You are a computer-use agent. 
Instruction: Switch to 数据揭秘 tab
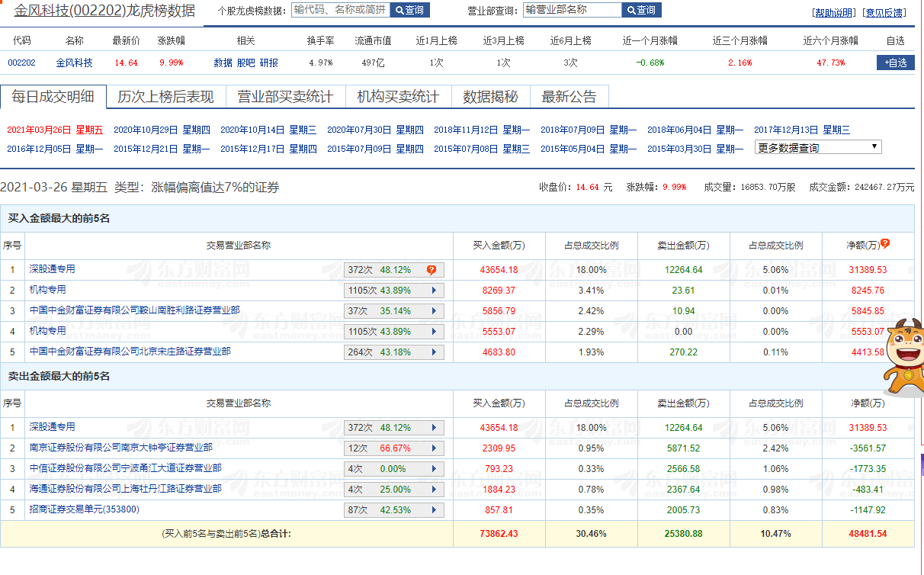coord(490,96)
